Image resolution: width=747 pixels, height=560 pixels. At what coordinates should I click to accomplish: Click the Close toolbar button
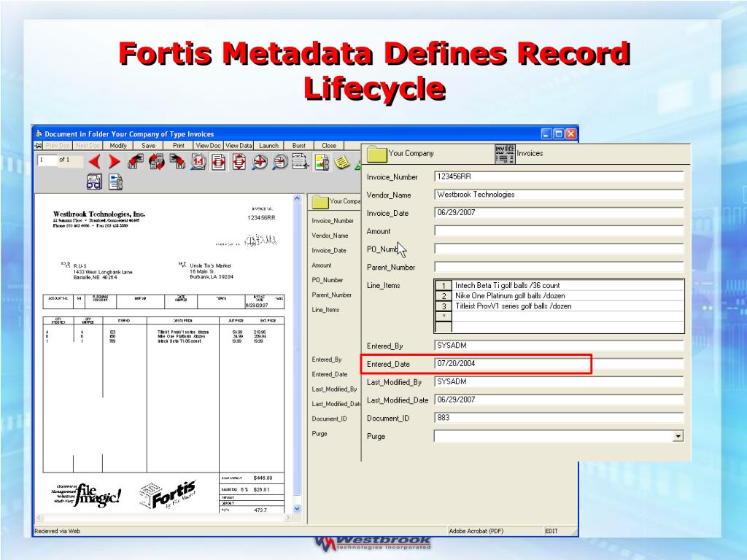[x=329, y=146]
